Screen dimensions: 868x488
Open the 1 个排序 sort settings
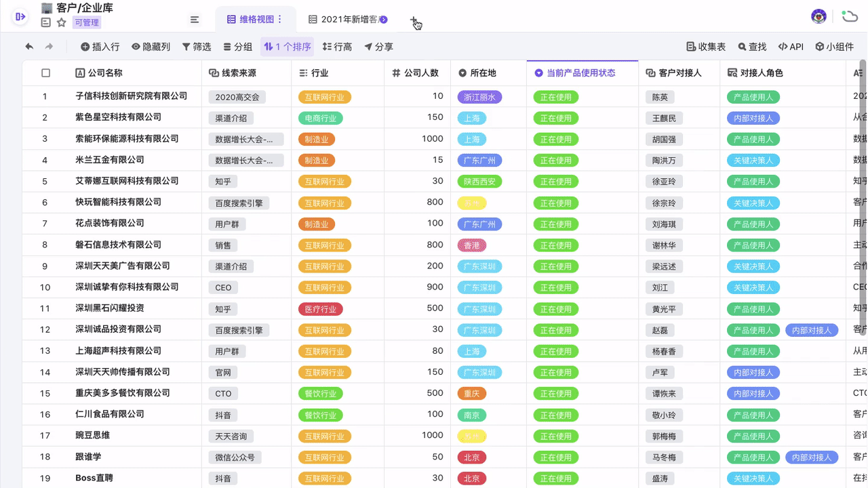pos(288,47)
